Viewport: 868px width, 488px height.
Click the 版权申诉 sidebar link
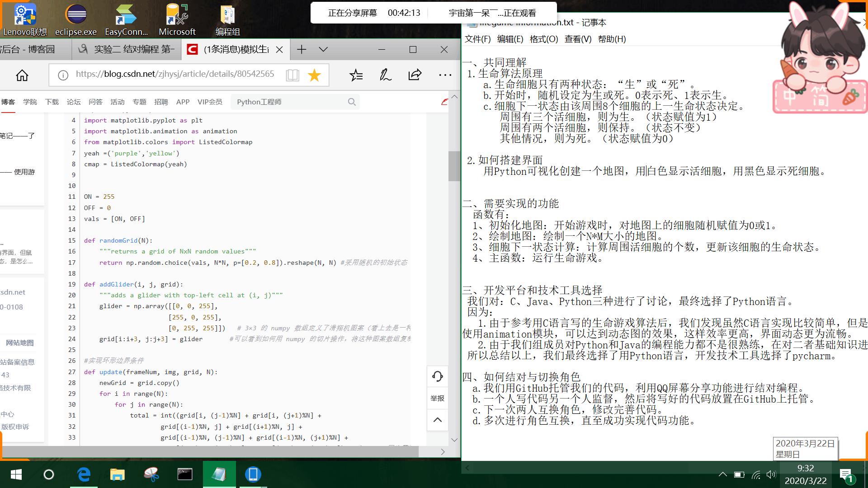14,427
